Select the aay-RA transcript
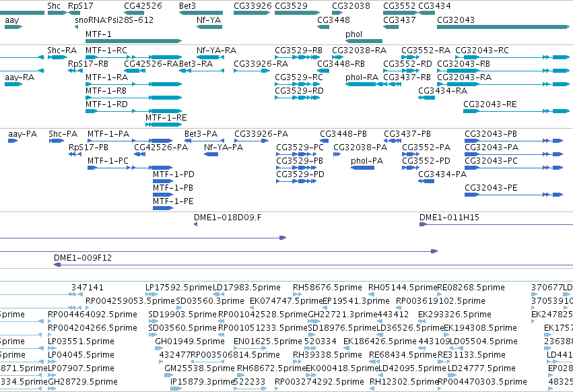 tap(13, 84)
